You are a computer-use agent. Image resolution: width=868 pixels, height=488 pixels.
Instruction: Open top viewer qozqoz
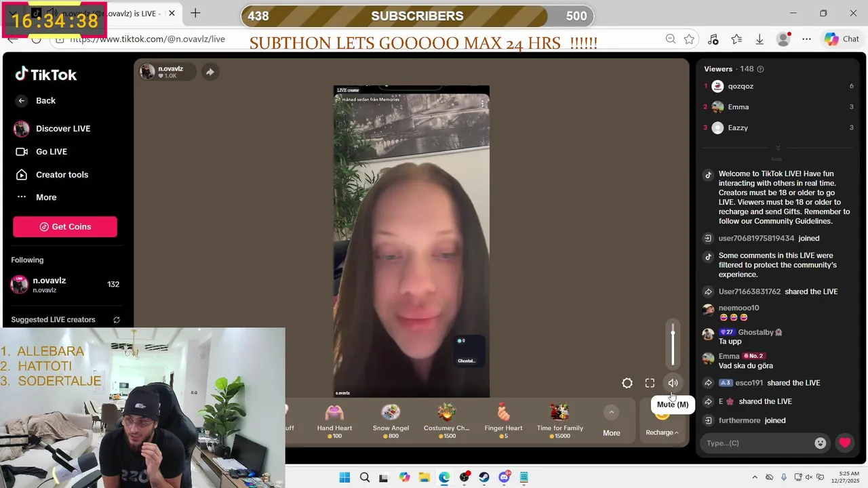[741, 86]
